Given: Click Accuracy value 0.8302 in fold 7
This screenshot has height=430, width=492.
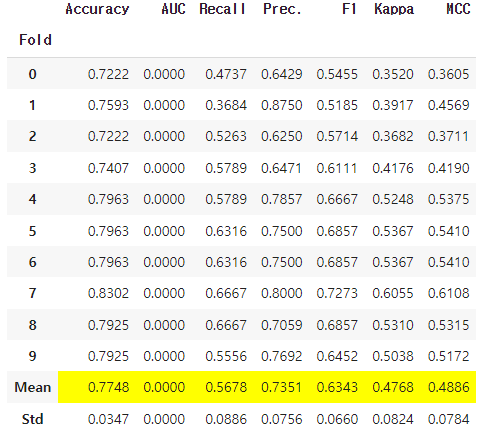Looking at the screenshot, I should 108,293.
